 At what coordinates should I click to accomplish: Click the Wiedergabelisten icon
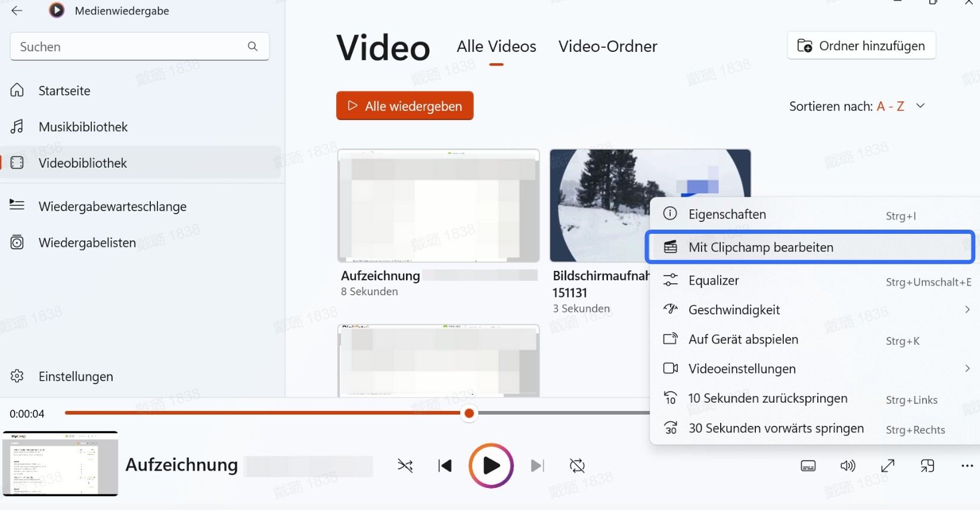[17, 242]
